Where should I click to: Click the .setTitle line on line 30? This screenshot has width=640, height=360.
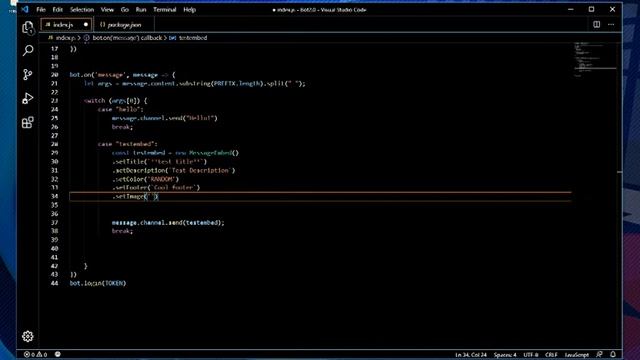pos(159,162)
